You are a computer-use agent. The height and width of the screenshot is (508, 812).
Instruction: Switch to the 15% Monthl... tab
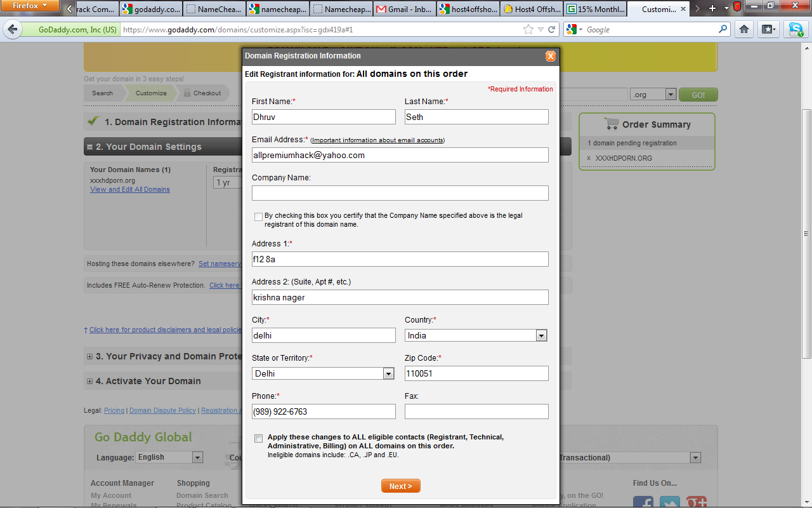coord(594,10)
